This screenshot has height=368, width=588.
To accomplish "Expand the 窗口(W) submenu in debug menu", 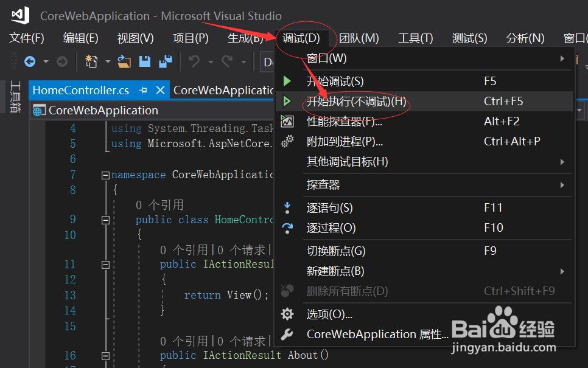I will tap(424, 58).
